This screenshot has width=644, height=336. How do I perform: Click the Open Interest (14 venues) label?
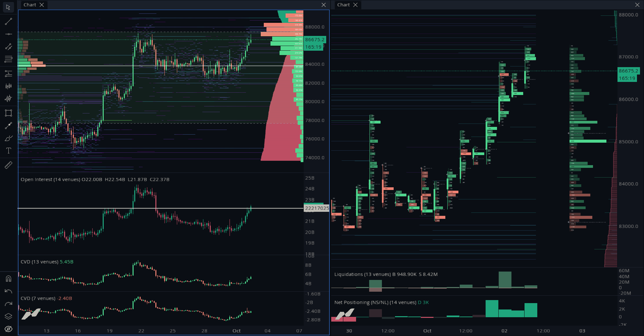click(x=50, y=180)
